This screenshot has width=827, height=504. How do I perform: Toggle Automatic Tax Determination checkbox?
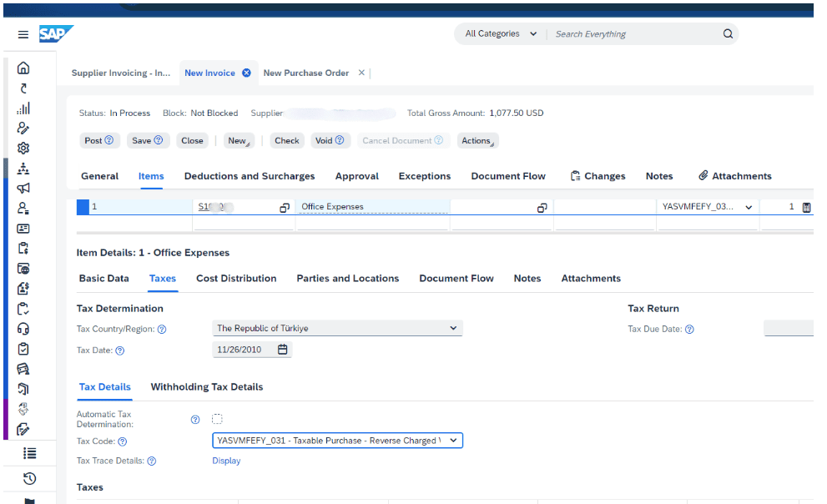tap(217, 419)
